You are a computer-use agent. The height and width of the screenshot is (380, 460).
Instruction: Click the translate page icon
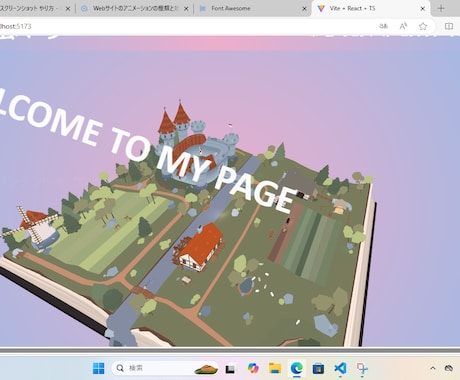pos(383,26)
